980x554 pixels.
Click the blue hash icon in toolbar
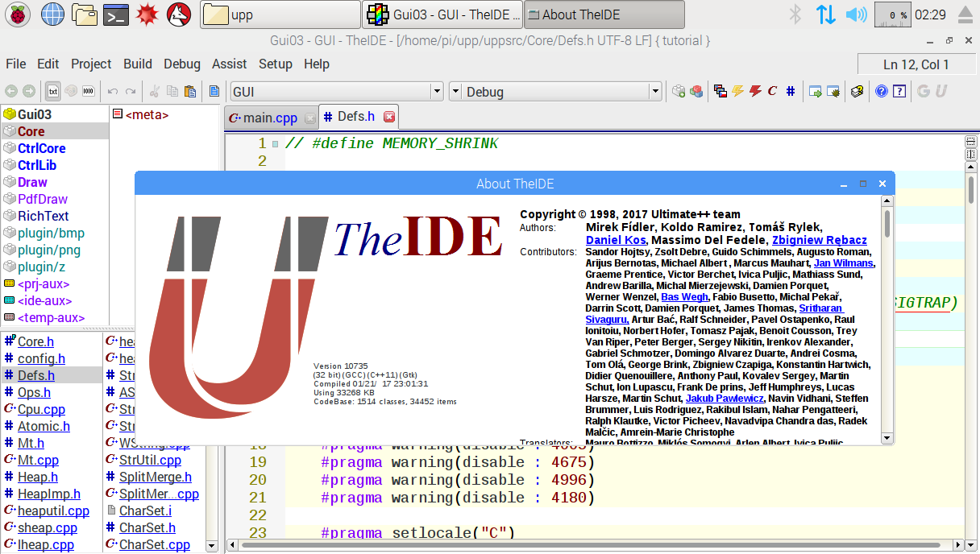click(x=791, y=92)
